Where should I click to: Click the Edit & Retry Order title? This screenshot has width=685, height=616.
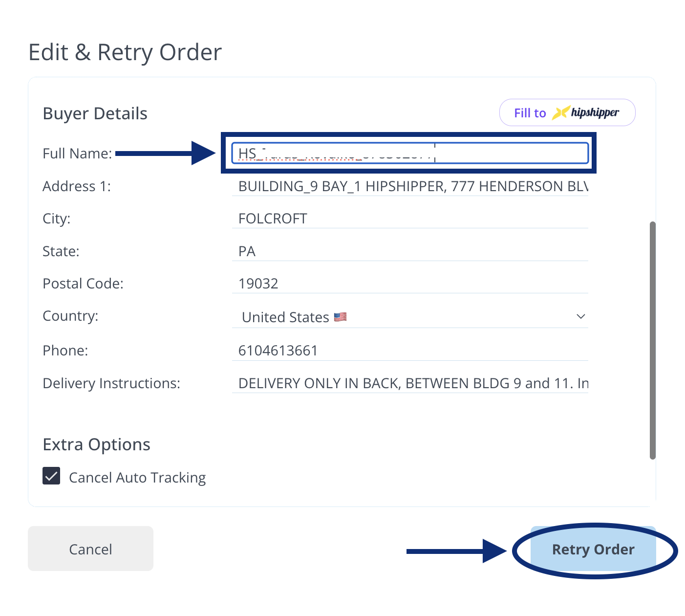coord(125,52)
